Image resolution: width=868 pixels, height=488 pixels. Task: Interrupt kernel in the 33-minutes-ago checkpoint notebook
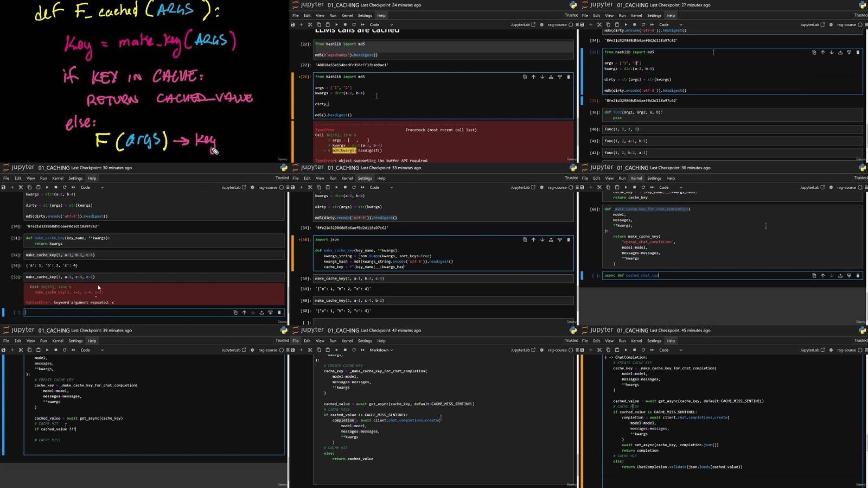[345, 187]
